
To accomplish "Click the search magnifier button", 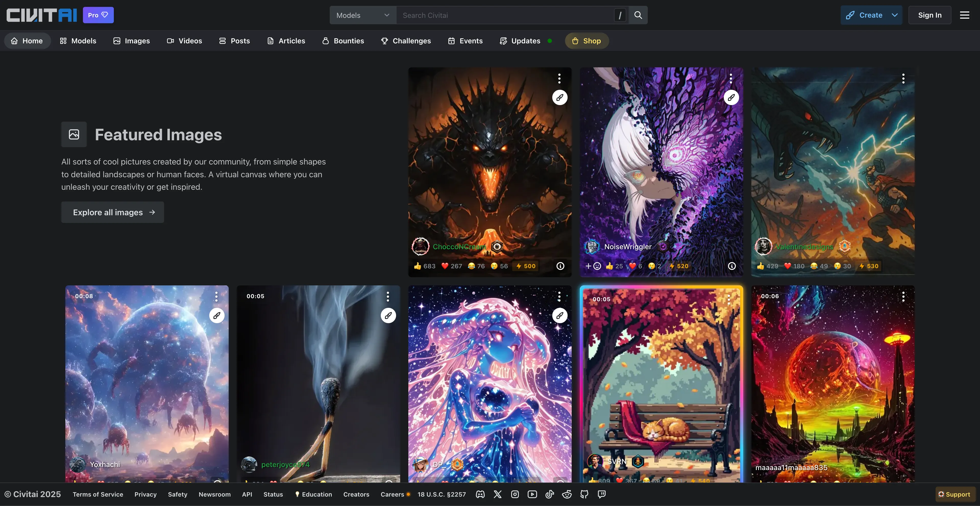I will coord(638,15).
